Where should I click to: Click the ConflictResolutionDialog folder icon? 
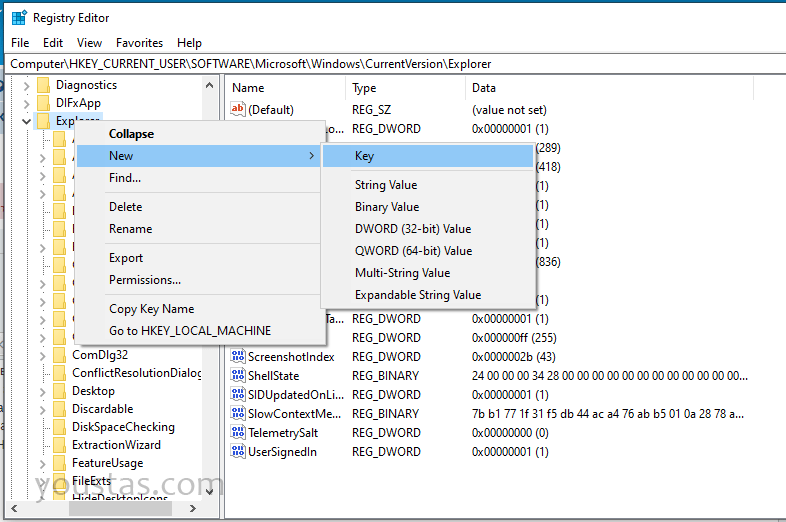pos(60,373)
